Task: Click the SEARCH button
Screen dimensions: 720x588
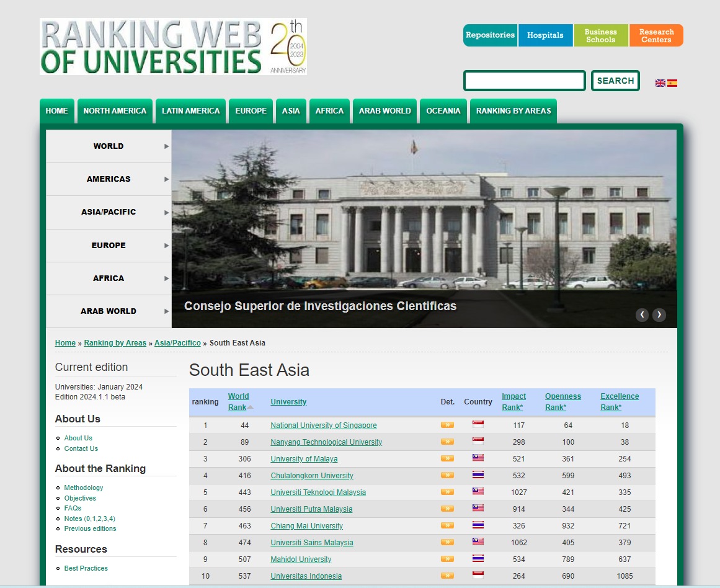Action: point(615,81)
